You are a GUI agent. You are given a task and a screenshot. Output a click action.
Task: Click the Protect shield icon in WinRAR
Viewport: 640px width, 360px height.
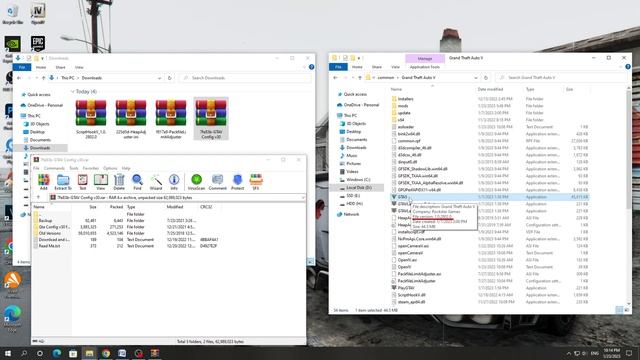coord(238,182)
